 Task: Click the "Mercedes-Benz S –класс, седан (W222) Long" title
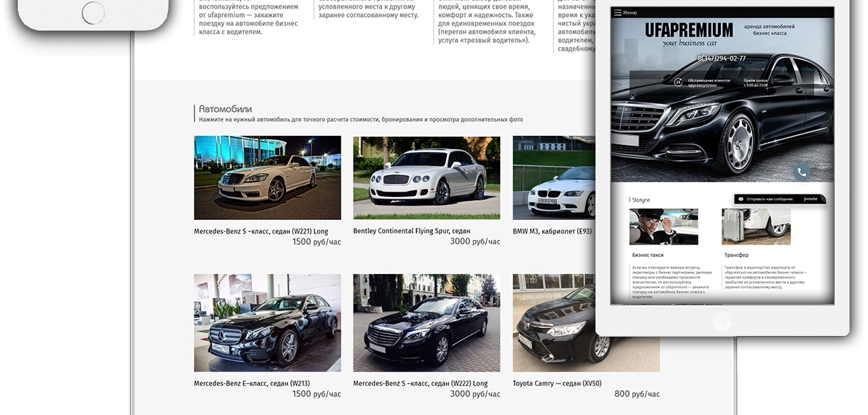pos(420,384)
